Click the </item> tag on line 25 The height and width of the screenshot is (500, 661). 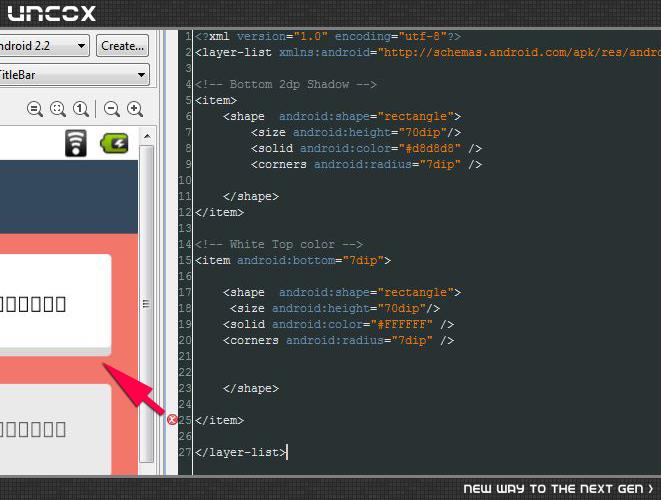220,420
